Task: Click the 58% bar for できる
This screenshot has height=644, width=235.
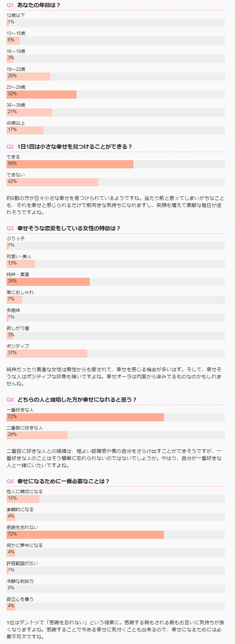Action: pyautogui.click(x=70, y=164)
